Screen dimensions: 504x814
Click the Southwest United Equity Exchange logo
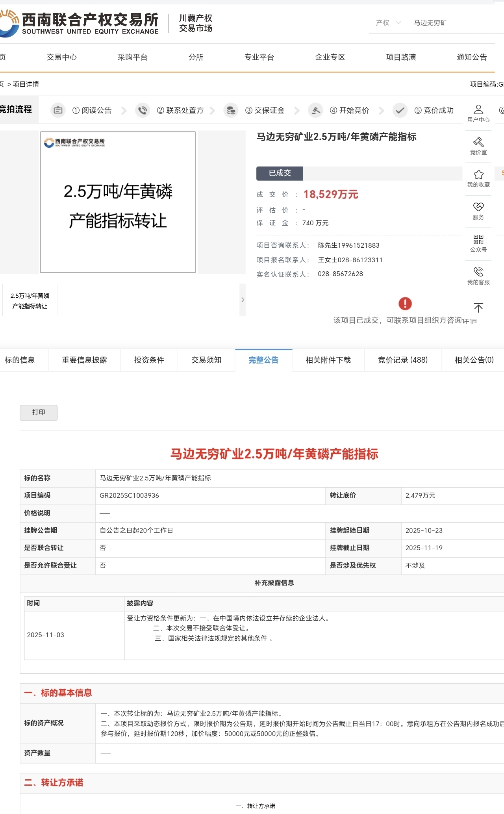coord(80,24)
